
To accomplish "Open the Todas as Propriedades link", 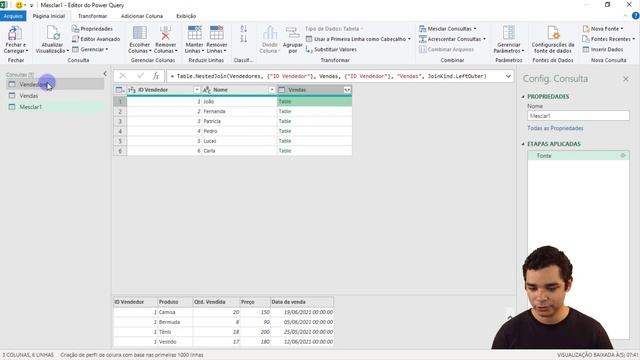I will 555,128.
